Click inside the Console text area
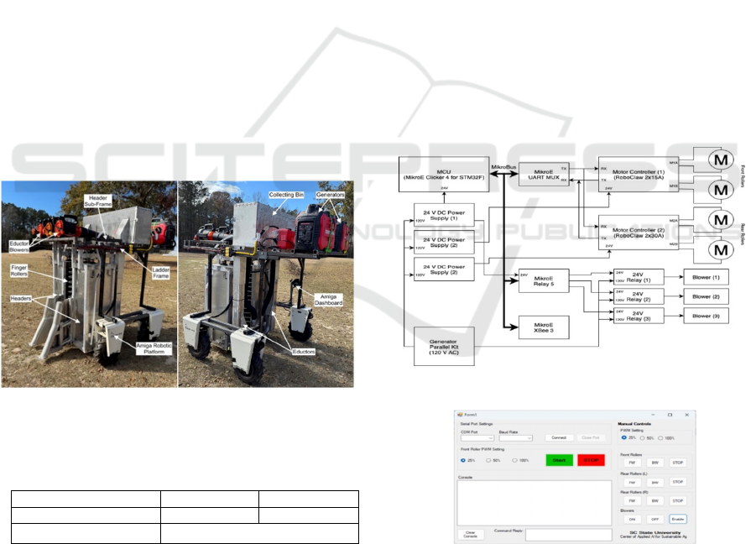Screen dimensions: 756x544 pyautogui.click(x=534, y=501)
